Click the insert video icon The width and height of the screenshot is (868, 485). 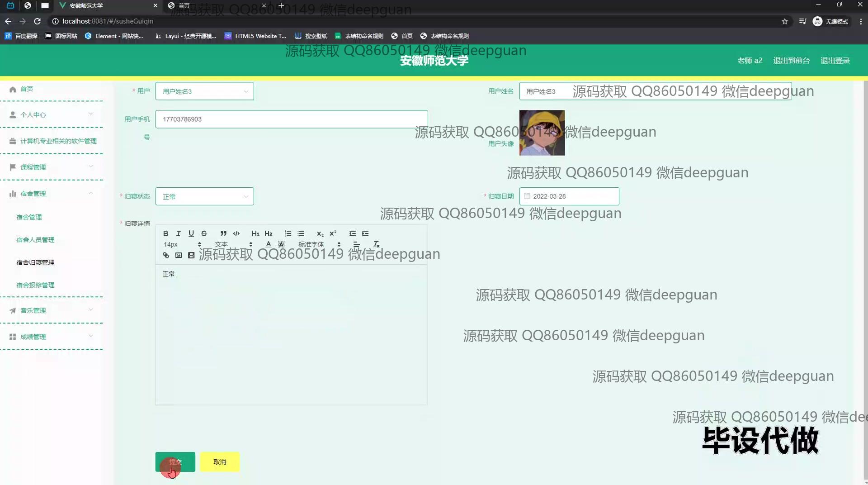click(x=191, y=255)
